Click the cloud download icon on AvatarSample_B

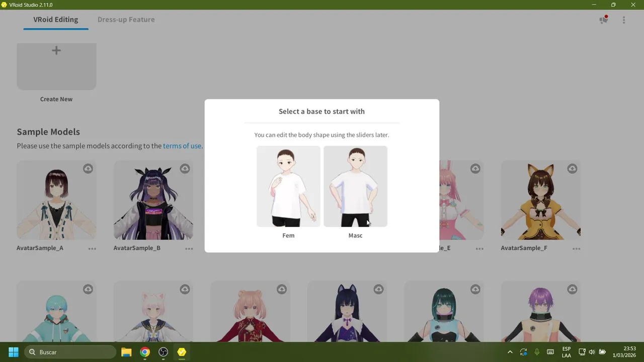click(x=185, y=168)
